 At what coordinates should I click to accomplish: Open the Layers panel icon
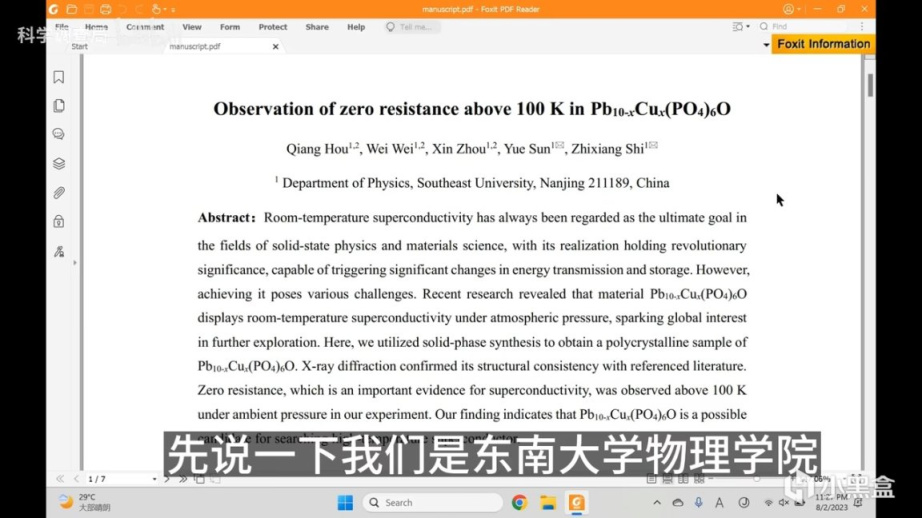click(59, 163)
